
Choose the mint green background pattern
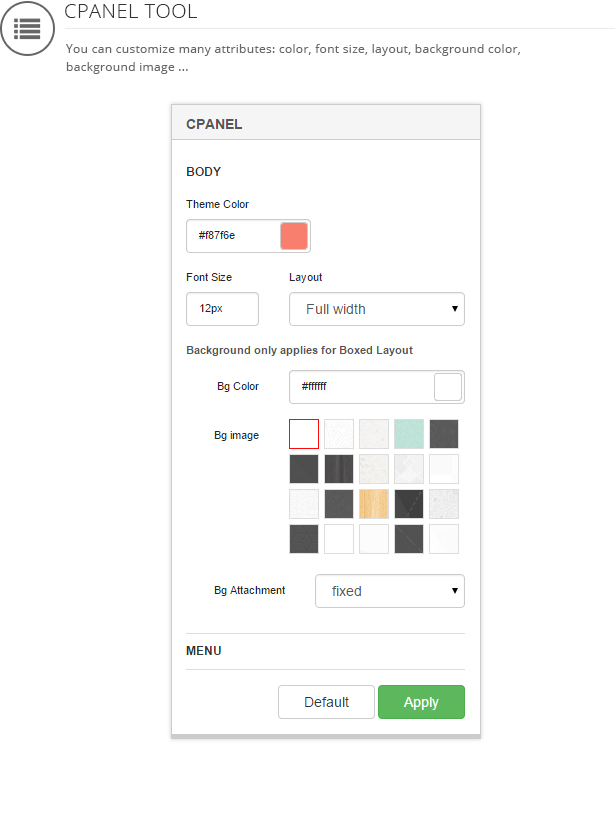pyautogui.click(x=409, y=434)
